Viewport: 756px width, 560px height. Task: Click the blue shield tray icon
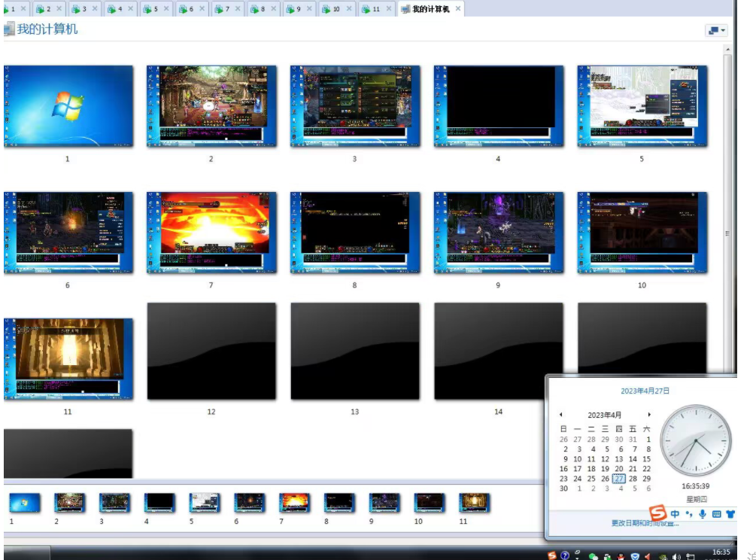tap(635, 557)
